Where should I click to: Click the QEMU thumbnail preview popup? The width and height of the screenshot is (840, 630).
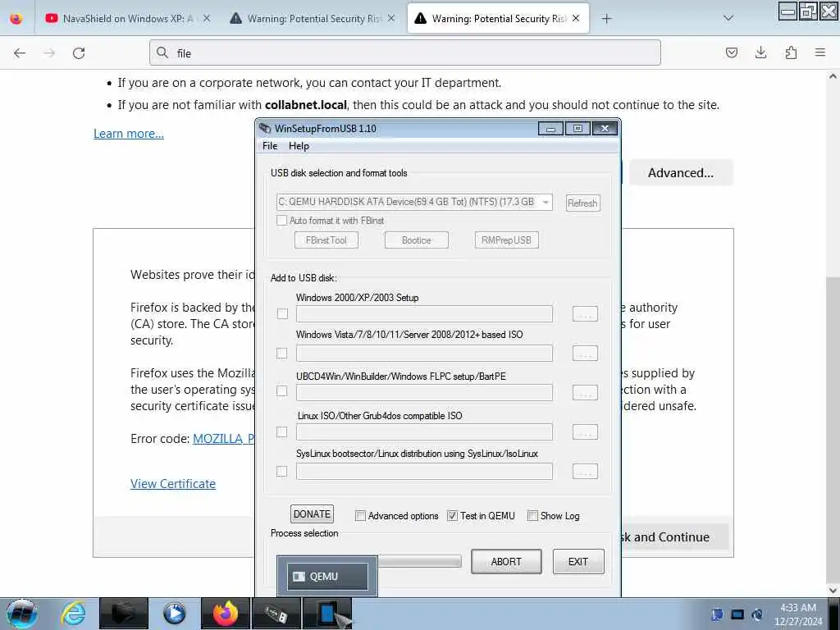[x=327, y=576]
